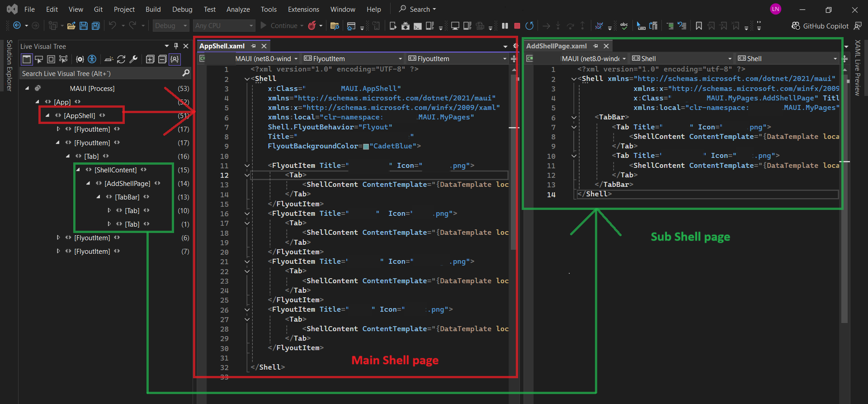The image size is (868, 404).
Task: Open GitHub Copilot
Action: pos(820,26)
